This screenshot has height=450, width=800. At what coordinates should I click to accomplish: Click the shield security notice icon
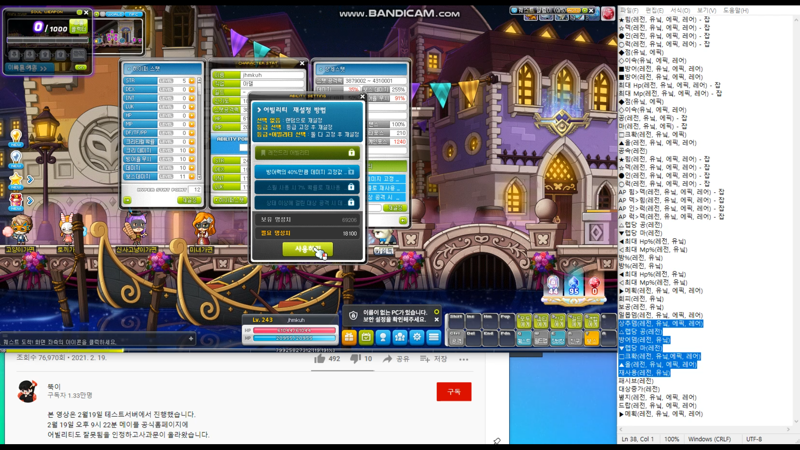[353, 316]
